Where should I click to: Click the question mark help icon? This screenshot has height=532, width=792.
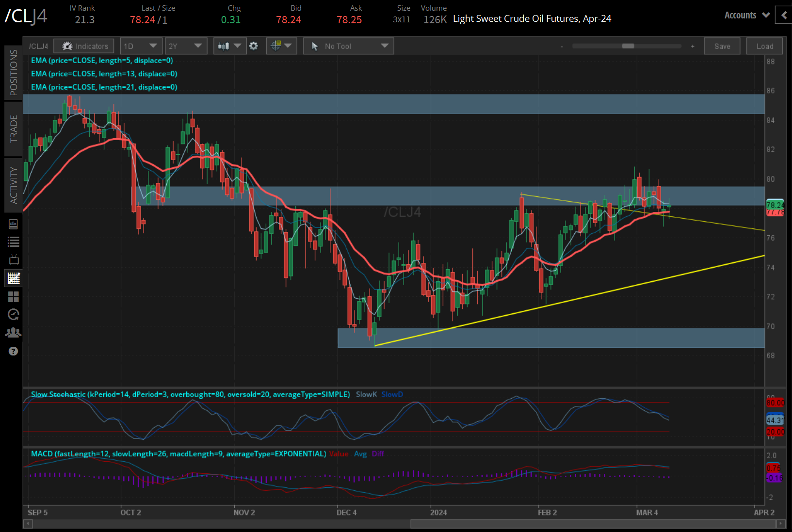click(13, 351)
